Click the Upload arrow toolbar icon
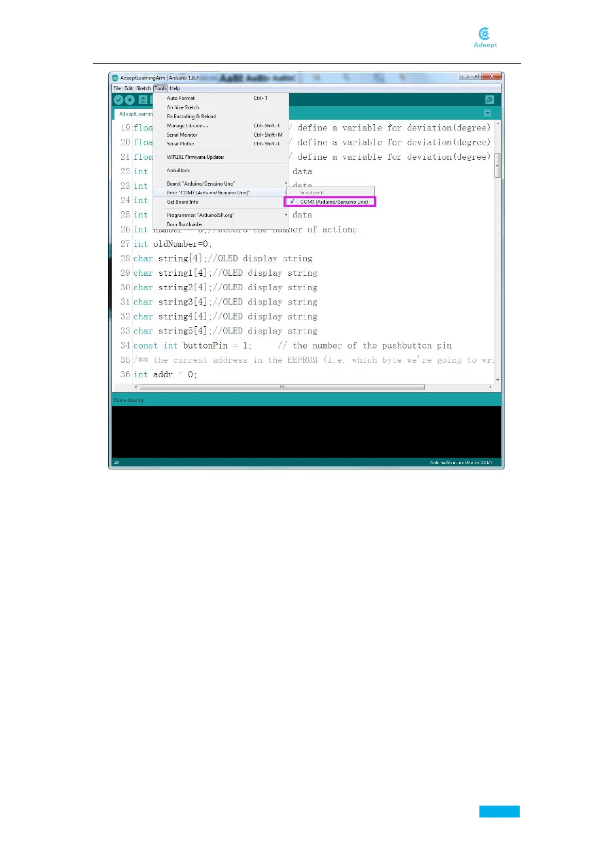Image resolution: width=614 pixels, height=868 pixels. point(130,100)
